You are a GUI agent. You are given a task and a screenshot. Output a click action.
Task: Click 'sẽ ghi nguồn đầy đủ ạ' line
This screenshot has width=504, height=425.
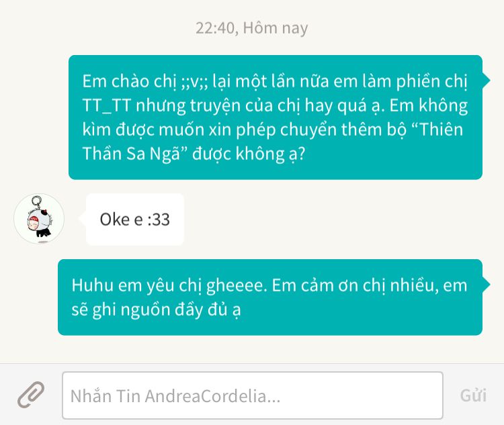[x=156, y=310]
